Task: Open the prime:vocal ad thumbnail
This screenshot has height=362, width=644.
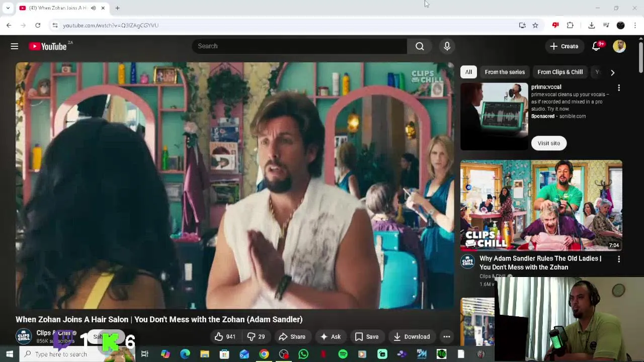Action: (x=494, y=117)
